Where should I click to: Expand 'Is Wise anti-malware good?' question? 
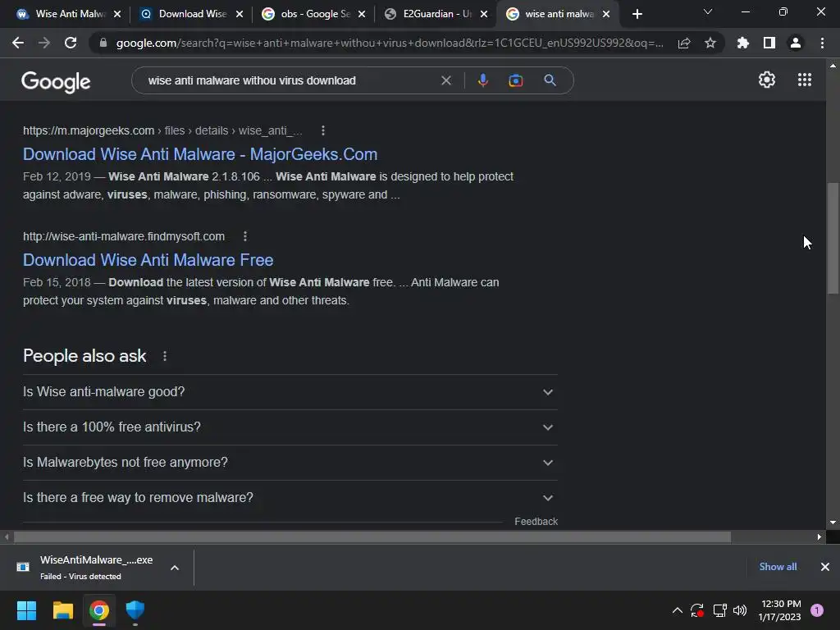[290, 392]
